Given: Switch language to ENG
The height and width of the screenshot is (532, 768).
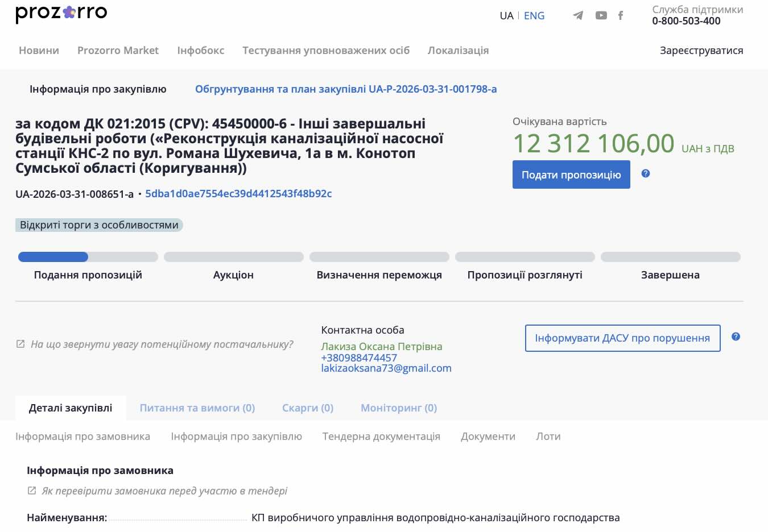Looking at the screenshot, I should (534, 16).
